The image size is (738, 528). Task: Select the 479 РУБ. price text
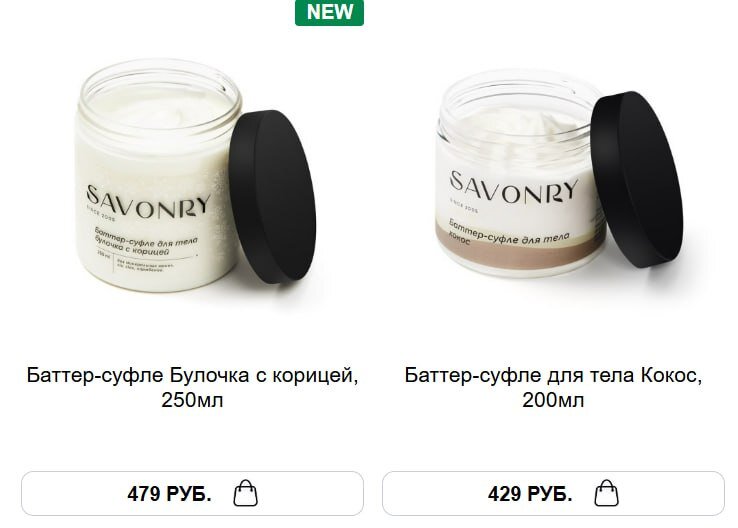[x=169, y=494]
